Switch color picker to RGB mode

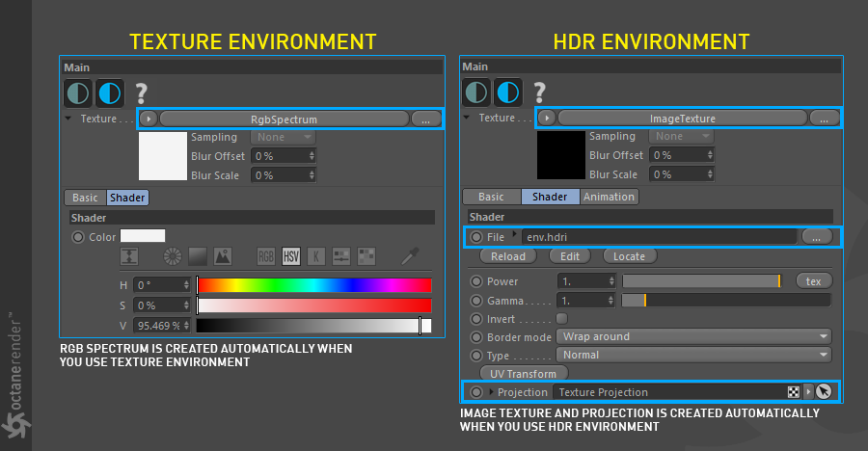pyautogui.click(x=266, y=256)
